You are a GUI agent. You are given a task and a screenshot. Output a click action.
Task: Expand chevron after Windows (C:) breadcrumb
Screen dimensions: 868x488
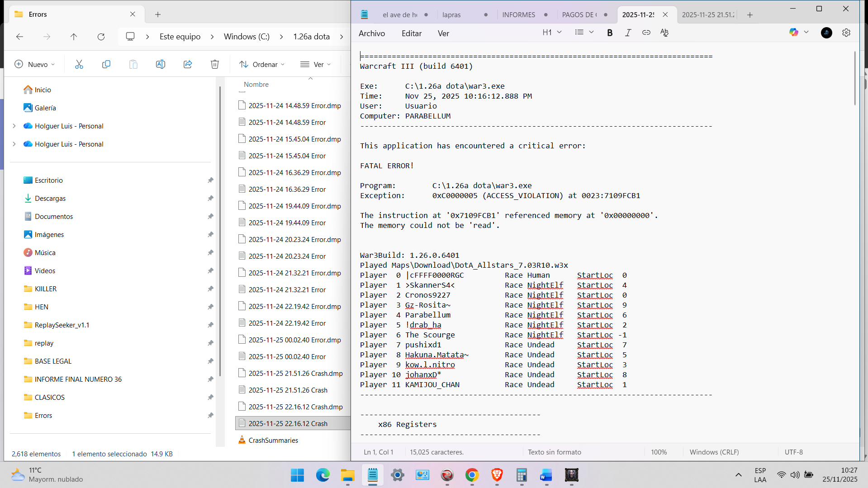coord(281,37)
